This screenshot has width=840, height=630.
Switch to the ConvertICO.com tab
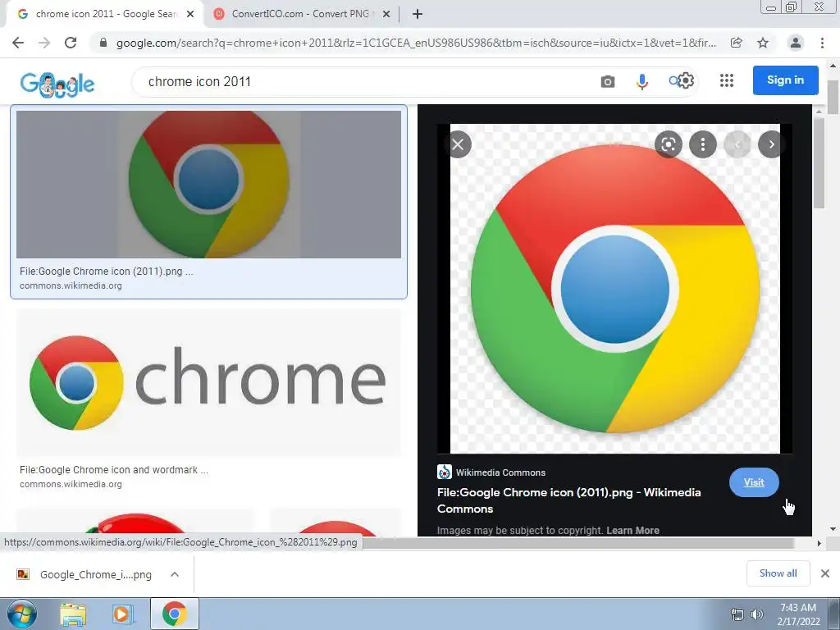(302, 14)
